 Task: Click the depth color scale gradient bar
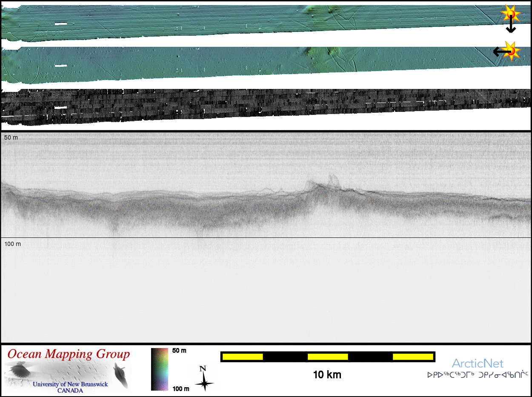tap(160, 369)
